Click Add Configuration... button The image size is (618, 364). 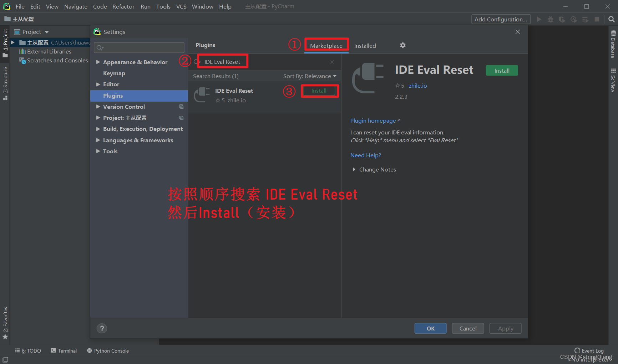pyautogui.click(x=501, y=19)
